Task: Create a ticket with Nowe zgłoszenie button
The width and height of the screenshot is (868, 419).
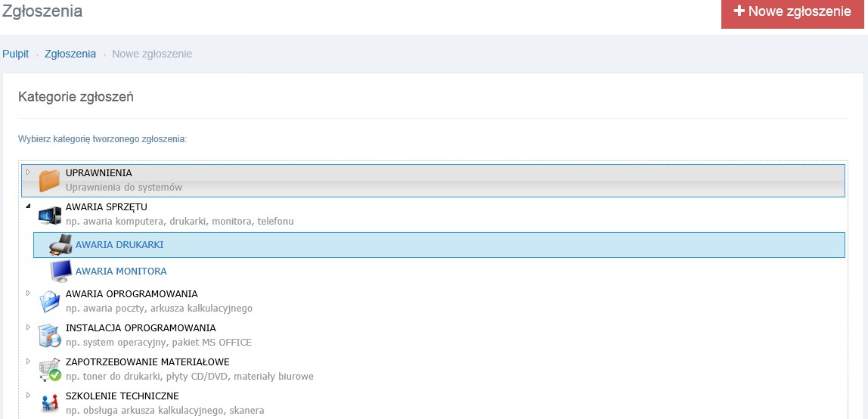Action: (792, 12)
